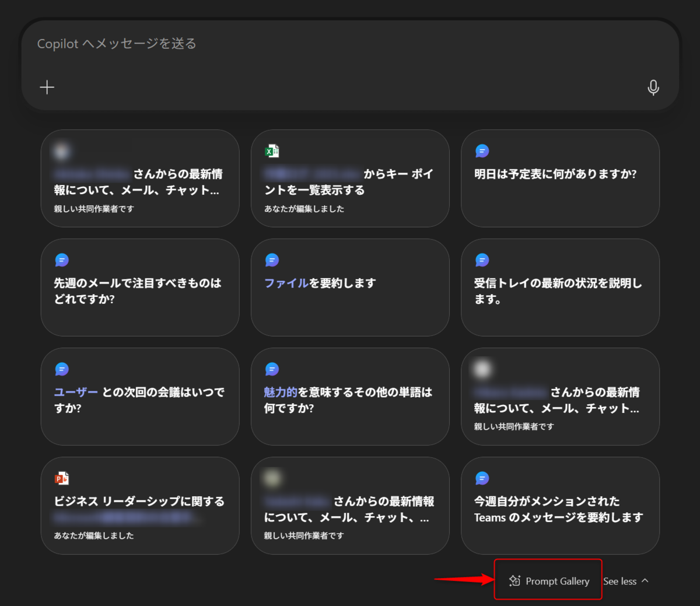Click chat icon on ユーザー会議 card
Image resolution: width=700 pixels, height=606 pixels.
[x=62, y=369]
